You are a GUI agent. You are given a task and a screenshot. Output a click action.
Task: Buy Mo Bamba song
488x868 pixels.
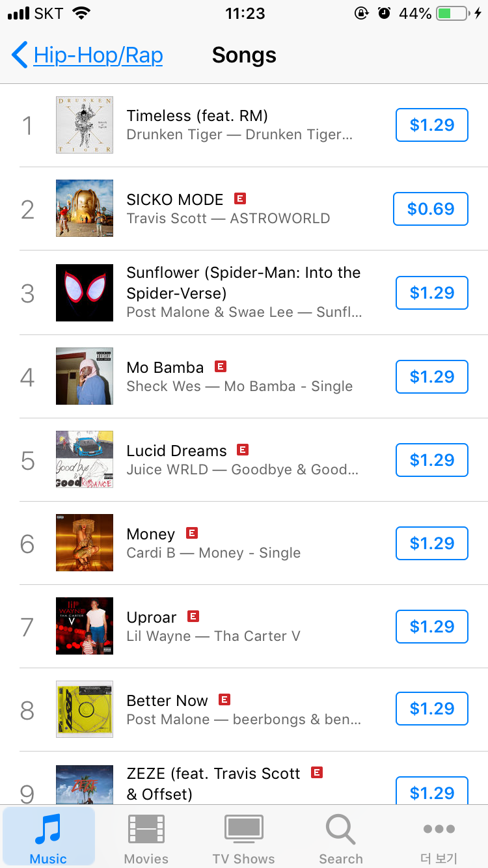431,377
